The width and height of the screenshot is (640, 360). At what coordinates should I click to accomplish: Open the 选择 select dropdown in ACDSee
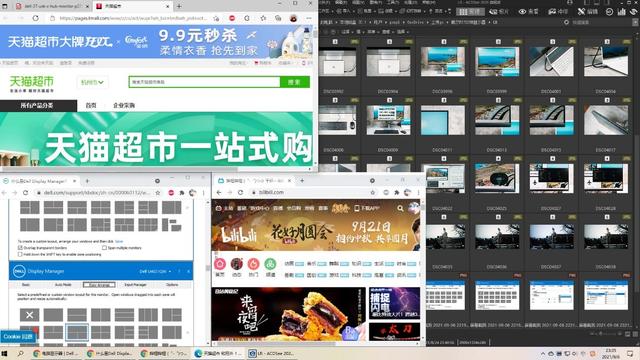(403, 31)
